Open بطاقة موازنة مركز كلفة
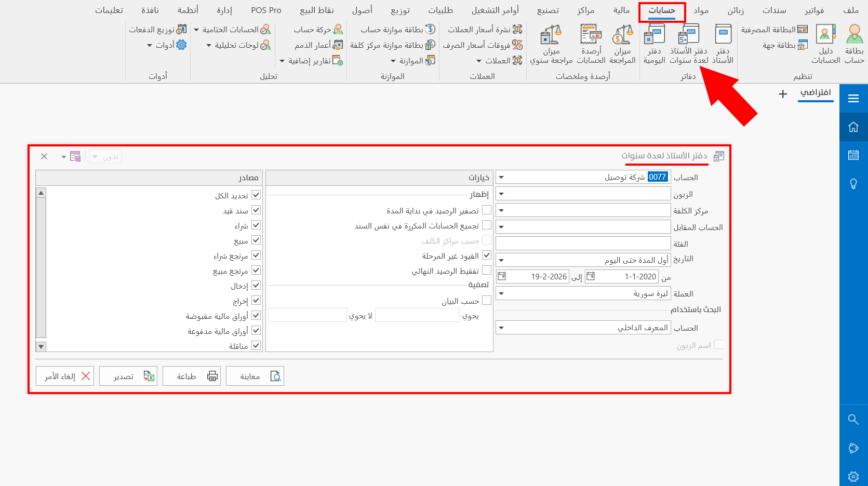The height and width of the screenshot is (486, 868). click(393, 45)
